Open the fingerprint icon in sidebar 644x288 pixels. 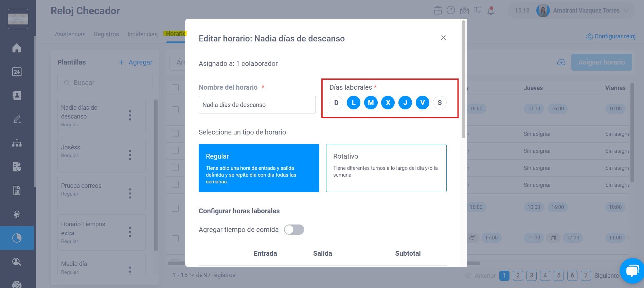(x=17, y=214)
